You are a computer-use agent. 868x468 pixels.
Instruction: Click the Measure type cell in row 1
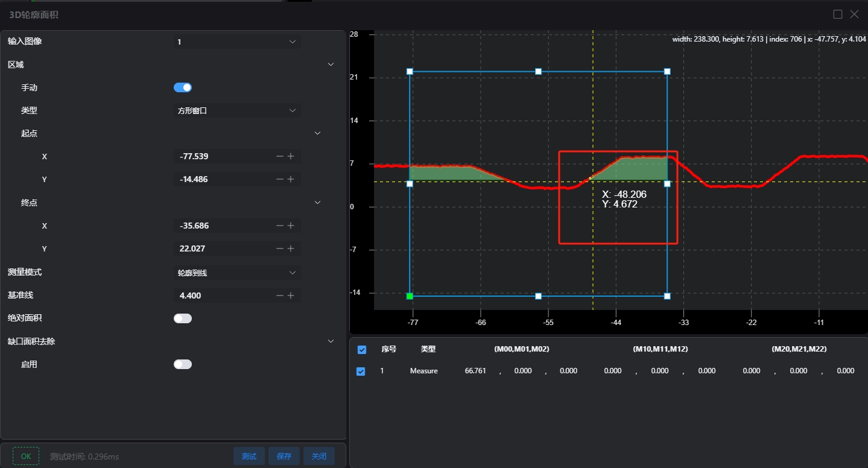tap(423, 371)
